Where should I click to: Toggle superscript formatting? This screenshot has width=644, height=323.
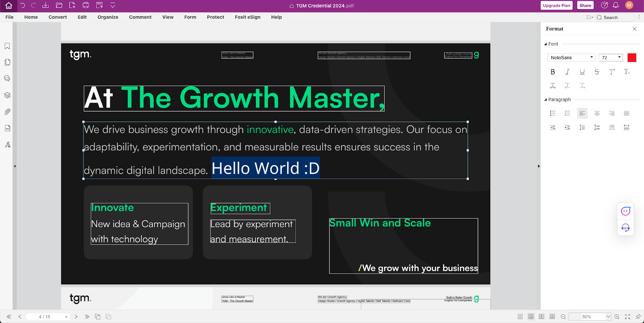pyautogui.click(x=612, y=72)
